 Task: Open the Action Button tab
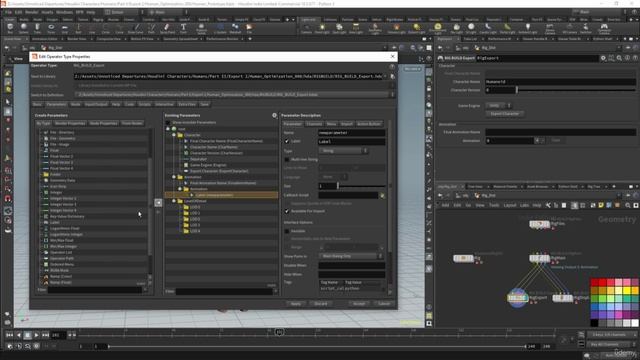(369, 124)
